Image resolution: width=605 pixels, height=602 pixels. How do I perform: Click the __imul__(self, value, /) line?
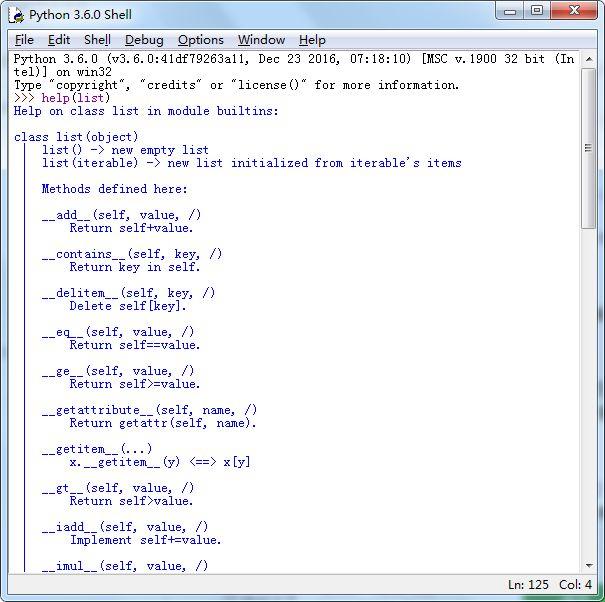125,566
